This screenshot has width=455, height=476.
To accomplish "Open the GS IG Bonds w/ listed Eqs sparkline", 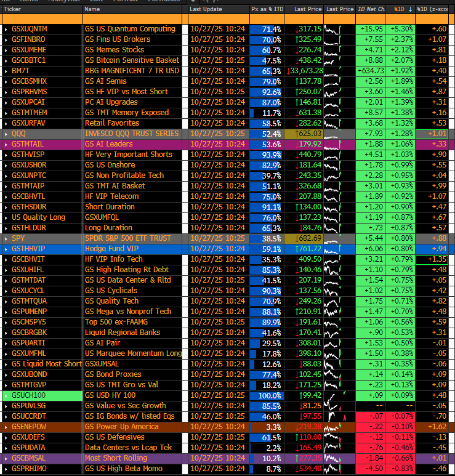I will click(x=339, y=416).
